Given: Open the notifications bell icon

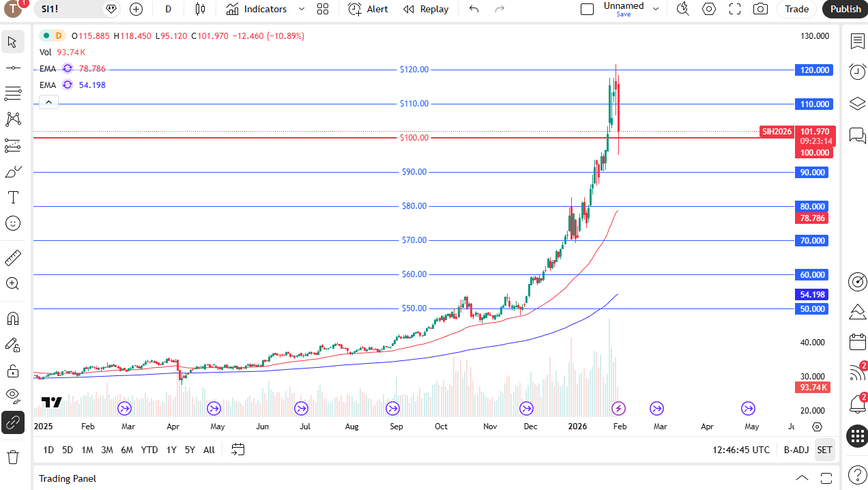Looking at the screenshot, I should point(857,404).
